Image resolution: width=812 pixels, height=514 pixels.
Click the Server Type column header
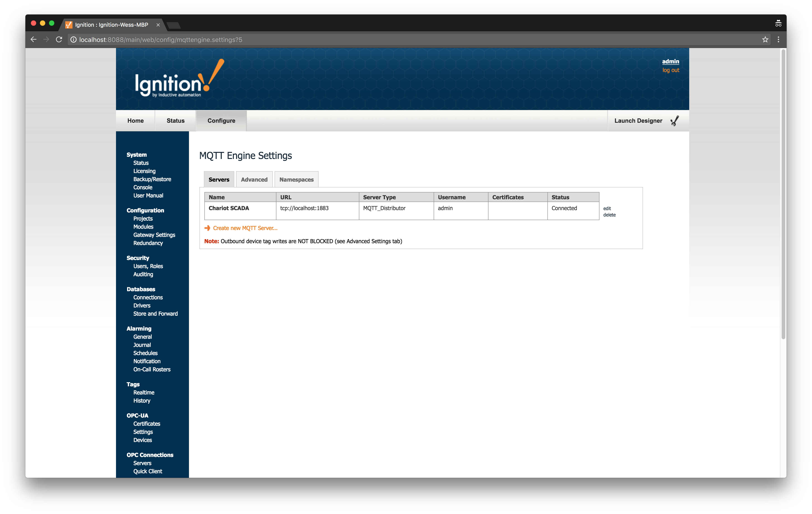[x=396, y=197]
